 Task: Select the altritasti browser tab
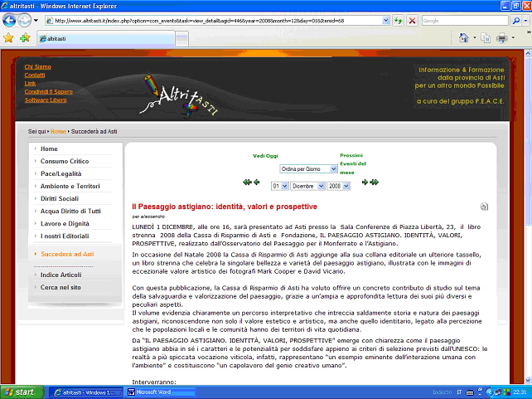pyautogui.click(x=106, y=39)
